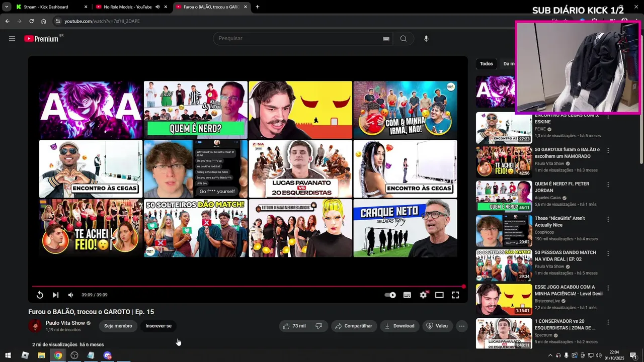644x362 pixels.
Task: Show hidden system tray icons
Action: pos(550,355)
